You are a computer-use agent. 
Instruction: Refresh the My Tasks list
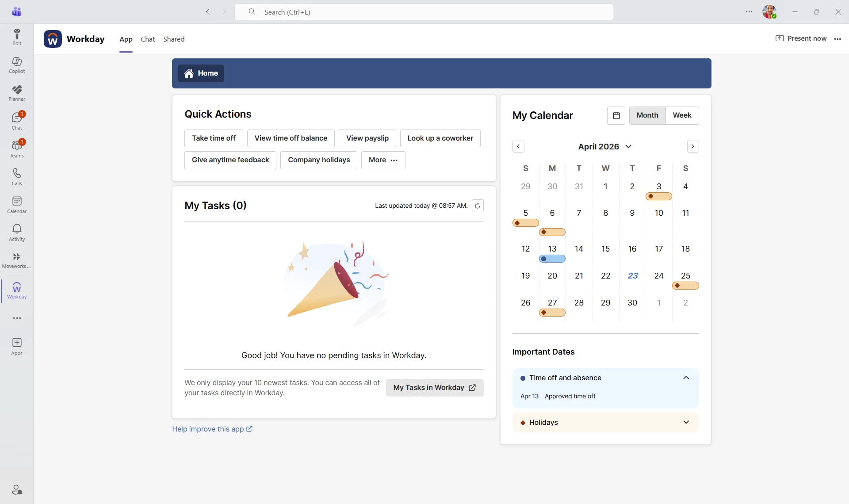(478, 206)
